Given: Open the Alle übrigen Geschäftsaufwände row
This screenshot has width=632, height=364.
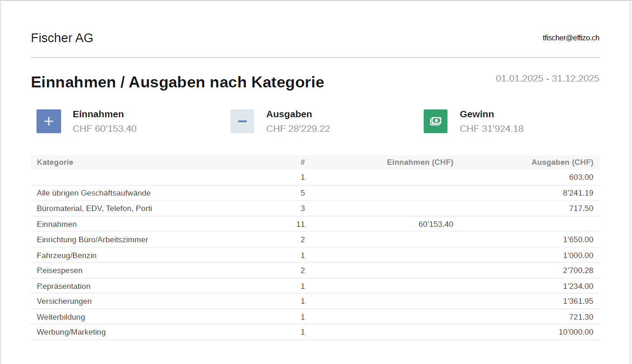Looking at the screenshot, I should point(94,193).
